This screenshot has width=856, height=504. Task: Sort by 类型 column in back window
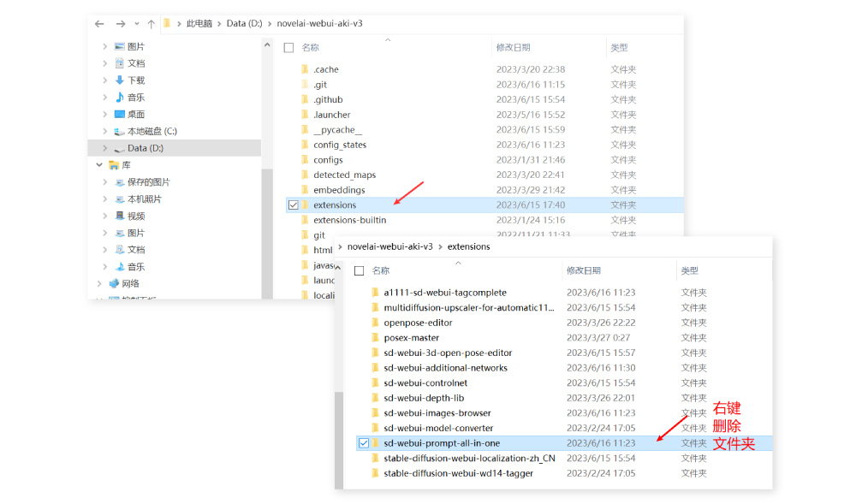[x=619, y=47]
